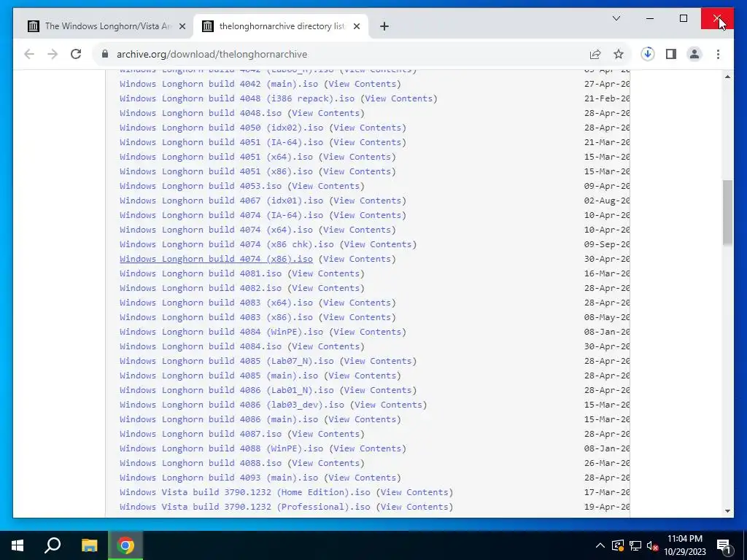Share this page via share icon
The width and height of the screenshot is (747, 560).
click(595, 54)
